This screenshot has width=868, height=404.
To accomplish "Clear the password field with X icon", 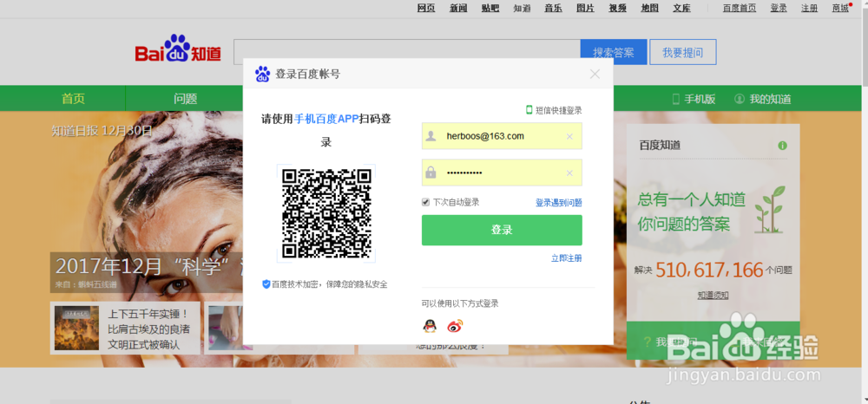I will point(569,173).
